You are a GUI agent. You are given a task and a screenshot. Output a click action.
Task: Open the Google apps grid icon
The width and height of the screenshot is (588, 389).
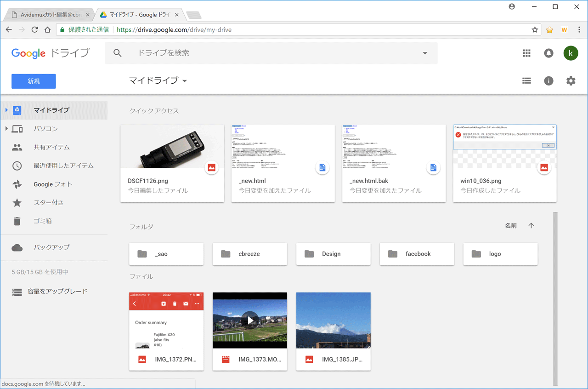click(x=526, y=53)
